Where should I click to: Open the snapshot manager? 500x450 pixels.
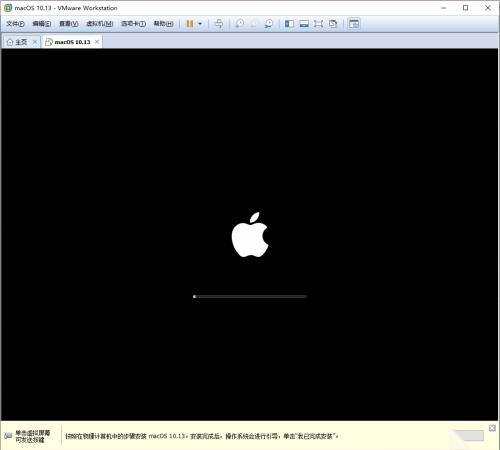[269, 24]
